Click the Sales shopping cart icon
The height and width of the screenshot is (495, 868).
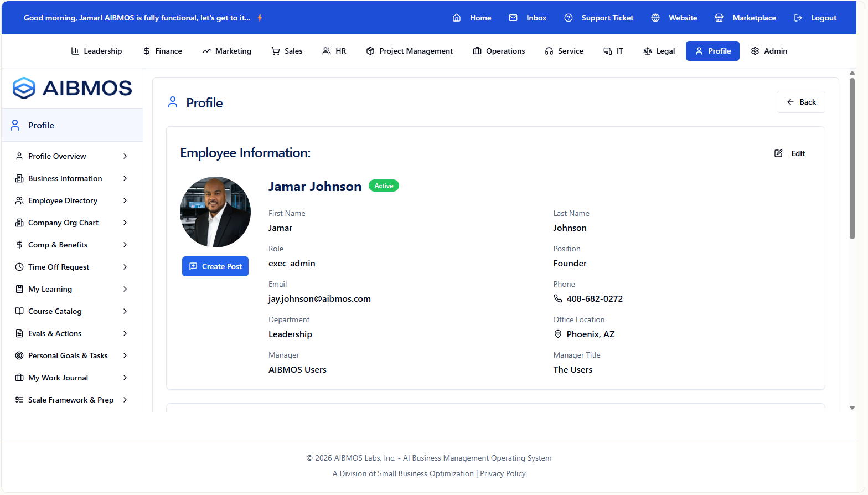tap(276, 51)
